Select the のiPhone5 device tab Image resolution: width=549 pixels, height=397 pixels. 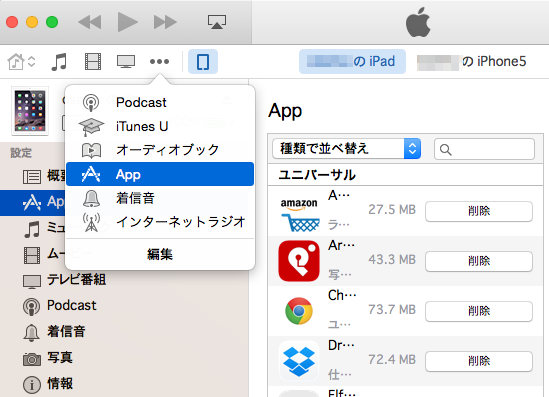(472, 62)
